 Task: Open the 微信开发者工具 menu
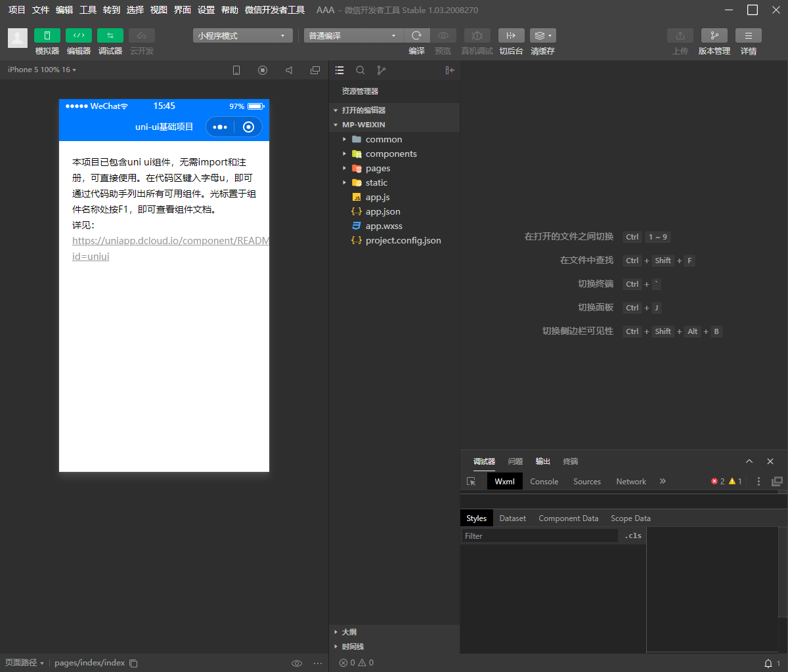tap(274, 10)
